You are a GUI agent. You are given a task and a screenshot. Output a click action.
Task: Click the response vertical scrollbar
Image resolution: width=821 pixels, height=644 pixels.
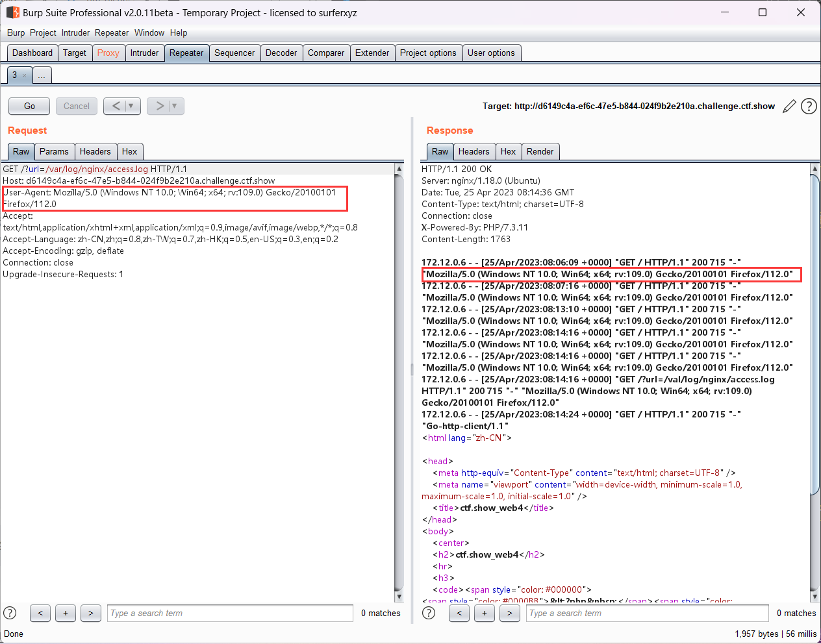tap(815, 334)
